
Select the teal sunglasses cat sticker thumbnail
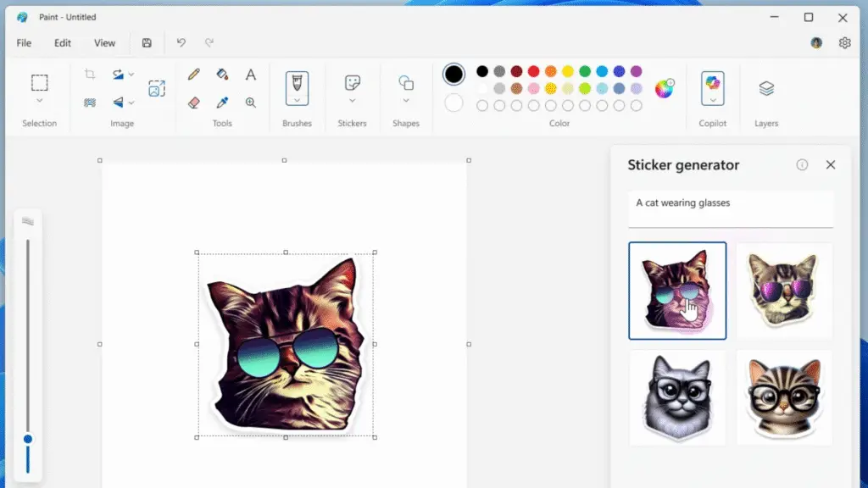[677, 291]
